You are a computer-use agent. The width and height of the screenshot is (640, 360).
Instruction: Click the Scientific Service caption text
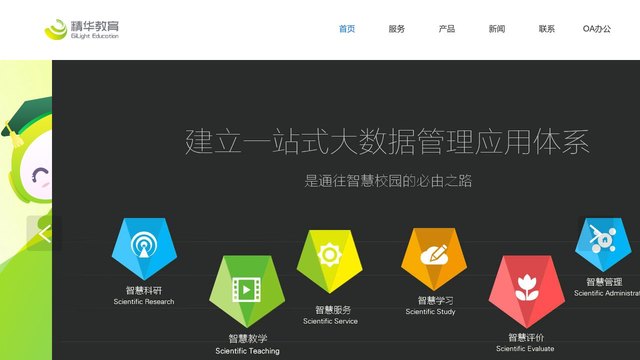pyautogui.click(x=330, y=321)
